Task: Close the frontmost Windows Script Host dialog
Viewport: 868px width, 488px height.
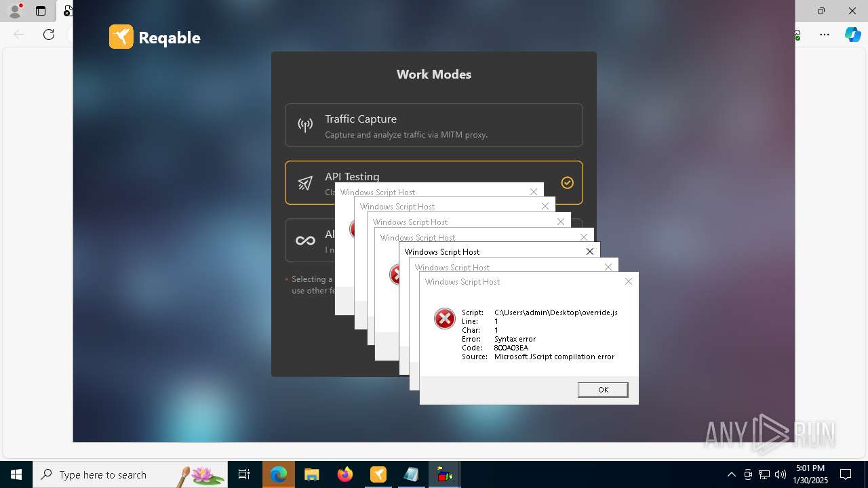Action: pos(629,281)
